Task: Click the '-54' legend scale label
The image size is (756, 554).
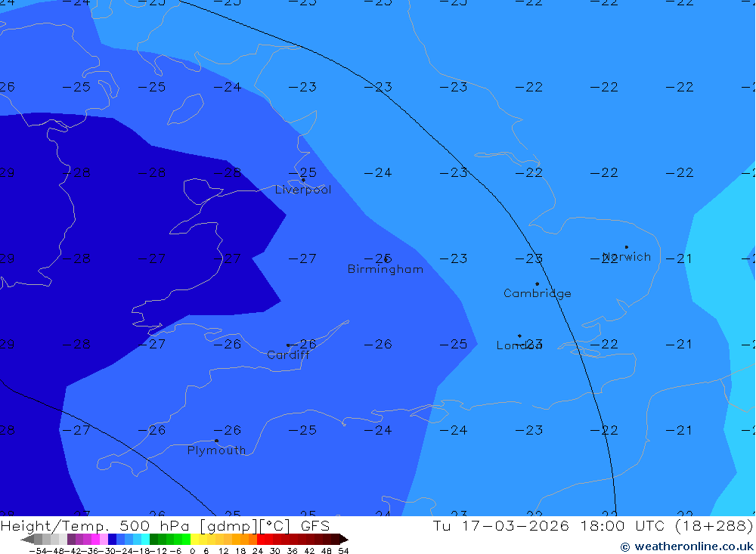Action: (x=38, y=551)
